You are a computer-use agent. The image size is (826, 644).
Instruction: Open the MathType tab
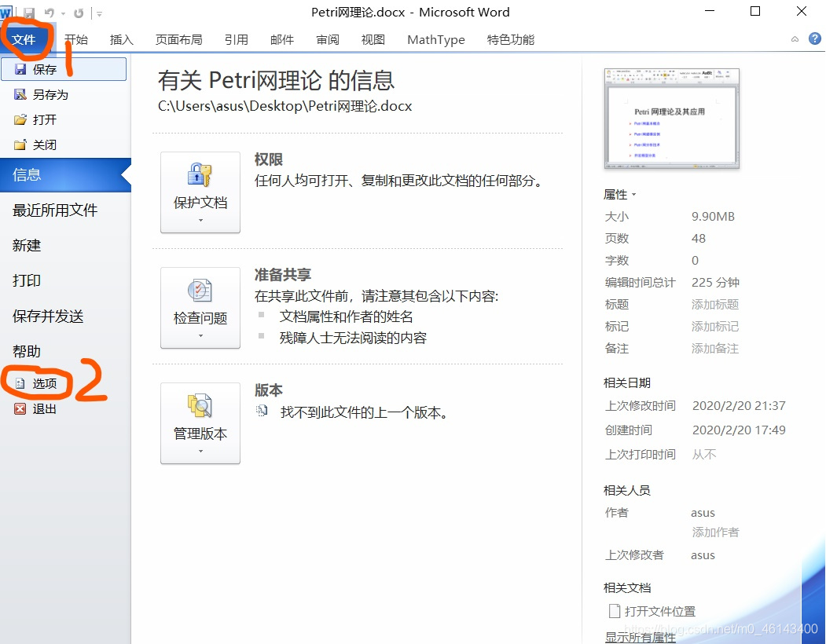pyautogui.click(x=436, y=39)
